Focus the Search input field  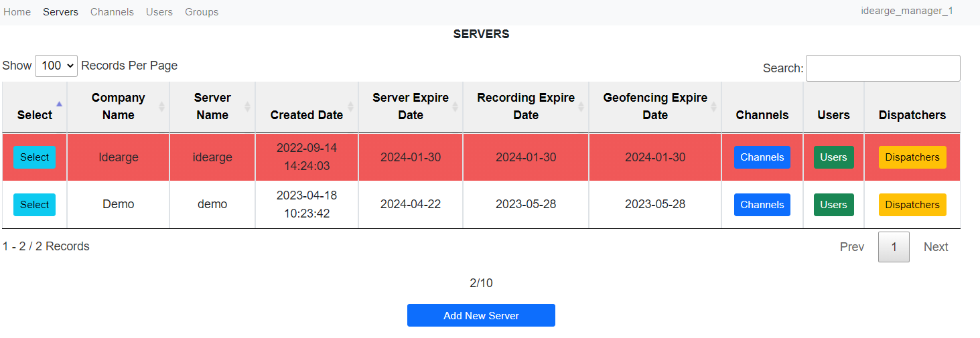[x=883, y=68]
